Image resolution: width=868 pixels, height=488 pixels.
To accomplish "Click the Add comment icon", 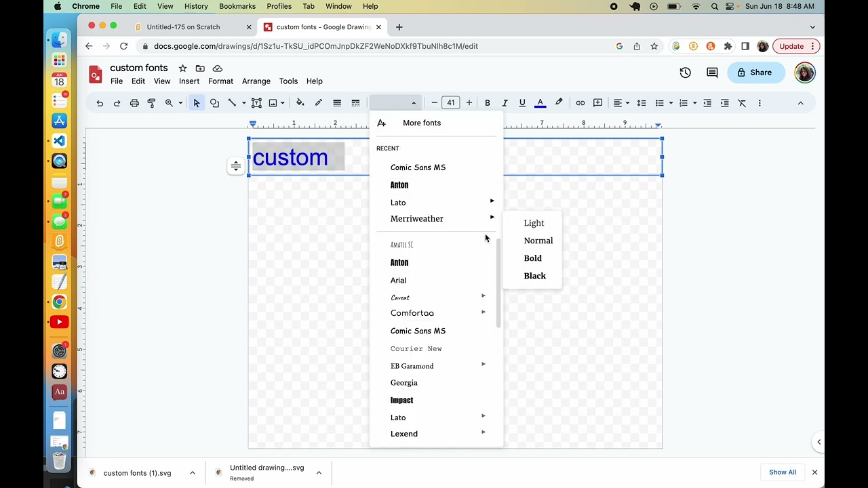I will 598,103.
